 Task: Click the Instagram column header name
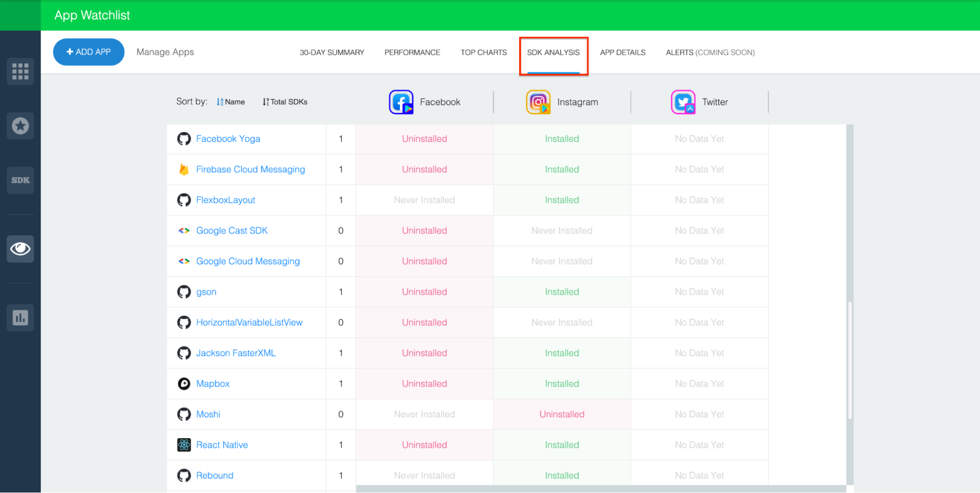tap(578, 102)
